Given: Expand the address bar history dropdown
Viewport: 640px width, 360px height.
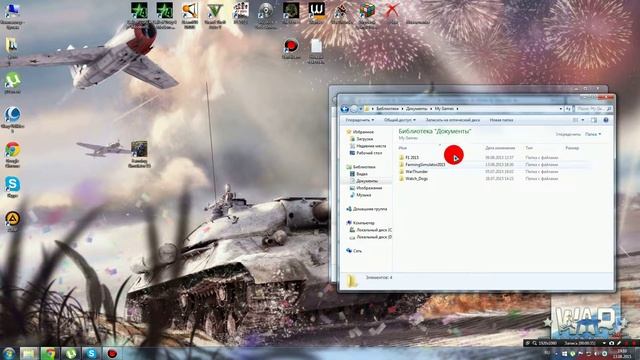Looking at the screenshot, I should tap(561, 109).
